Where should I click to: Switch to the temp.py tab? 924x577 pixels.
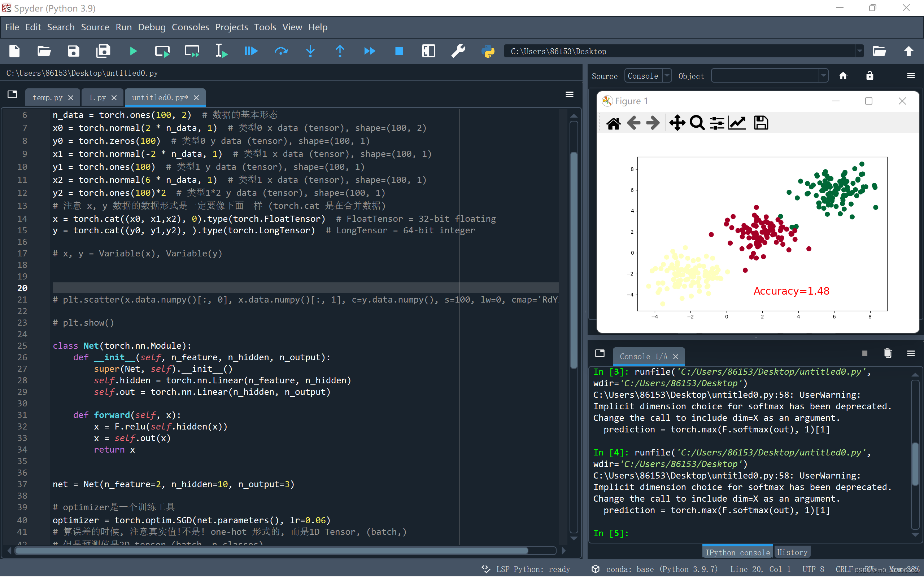coord(47,98)
